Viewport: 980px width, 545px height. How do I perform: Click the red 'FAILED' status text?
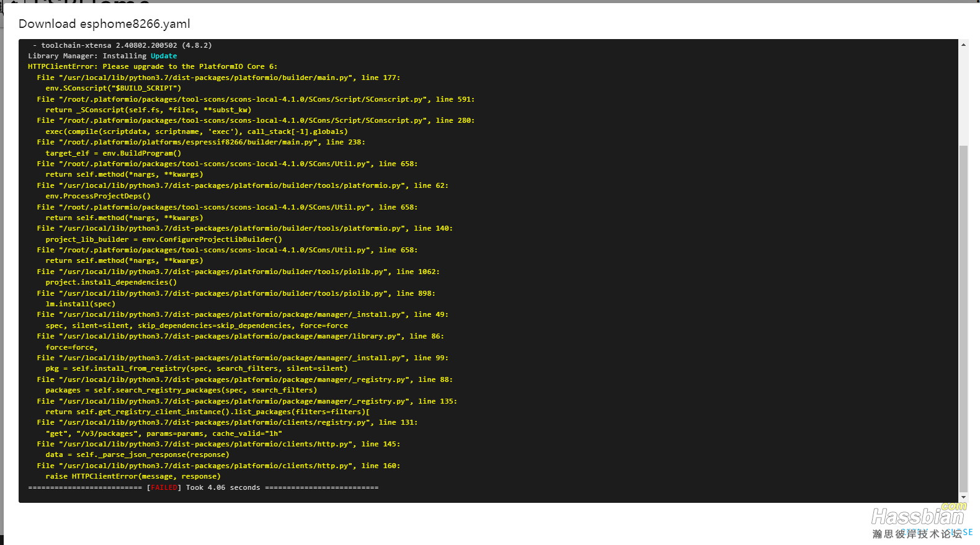(x=164, y=487)
